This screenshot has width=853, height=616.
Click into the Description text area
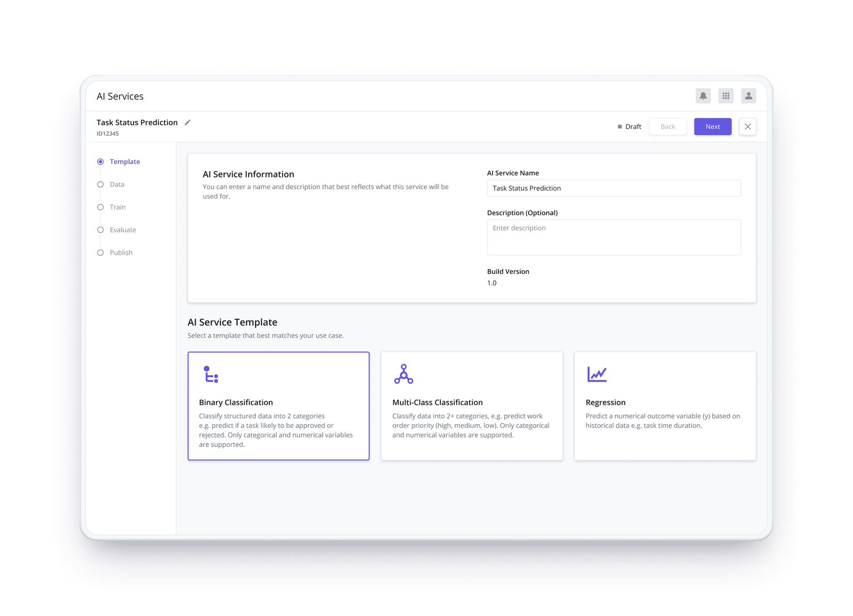(x=614, y=237)
